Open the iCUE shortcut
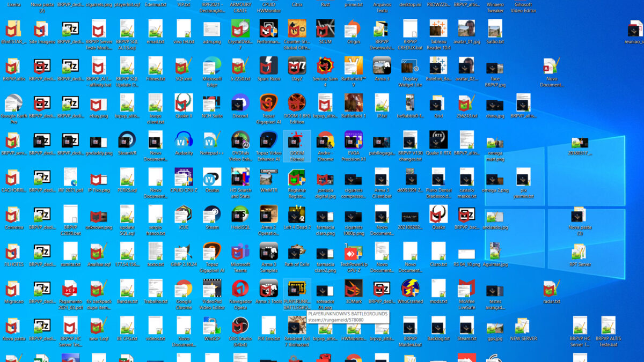 pos(184,214)
